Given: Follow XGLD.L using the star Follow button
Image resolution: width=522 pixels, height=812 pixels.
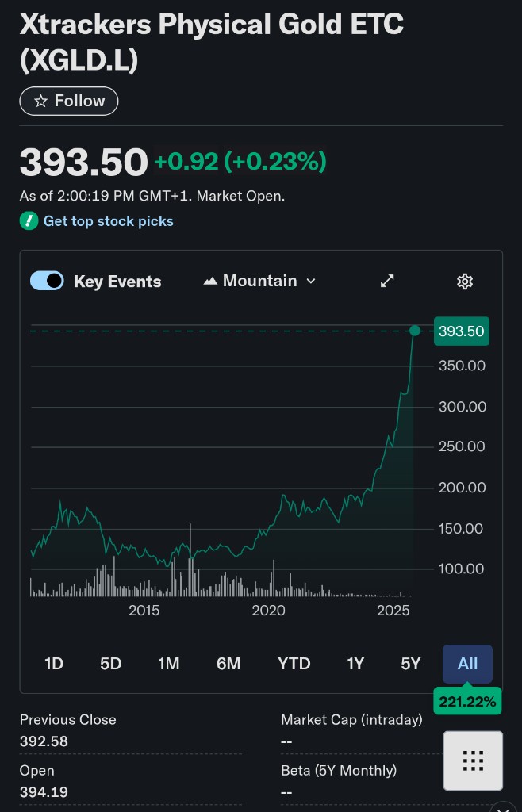Looking at the screenshot, I should 69,101.
